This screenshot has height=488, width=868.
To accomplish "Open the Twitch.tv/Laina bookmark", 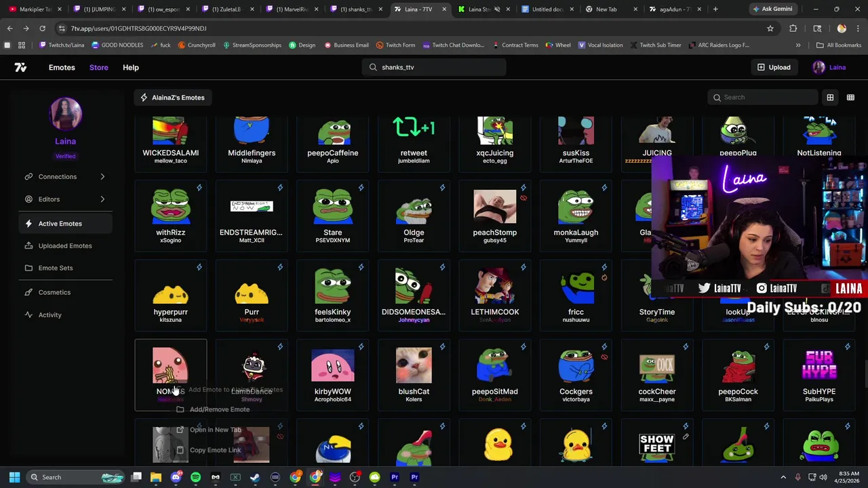I will (62, 45).
